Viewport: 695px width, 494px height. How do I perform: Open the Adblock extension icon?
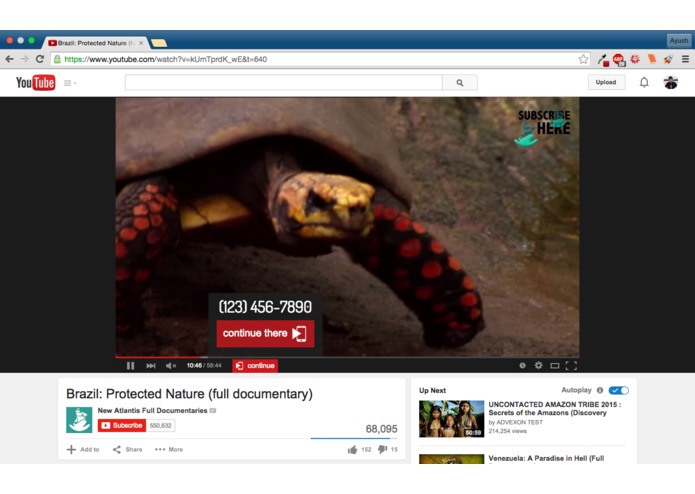point(619,59)
